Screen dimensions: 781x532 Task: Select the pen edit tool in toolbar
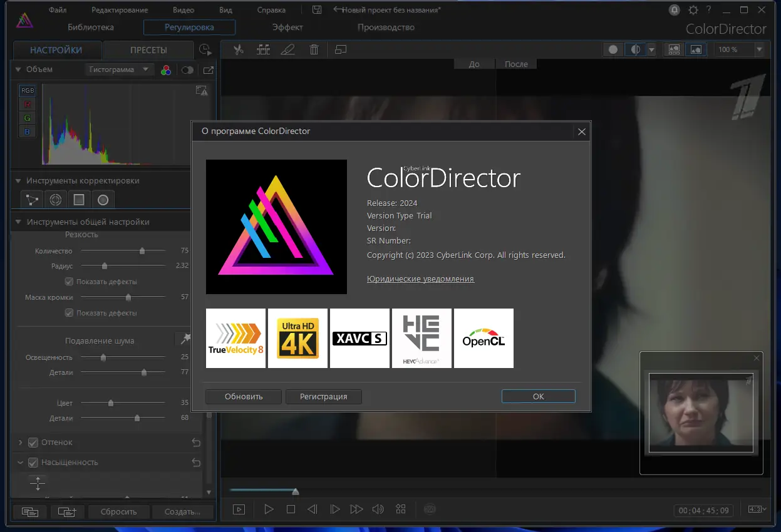[287, 49]
